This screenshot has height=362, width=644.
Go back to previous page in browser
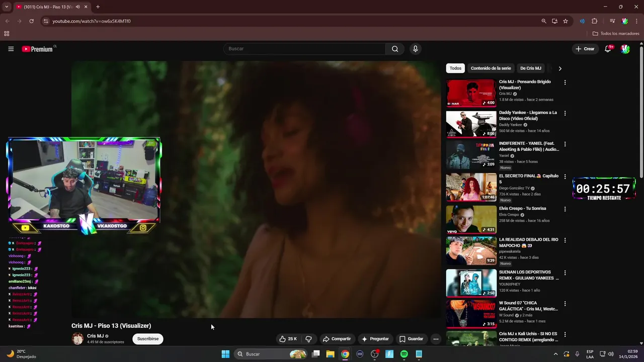7,21
